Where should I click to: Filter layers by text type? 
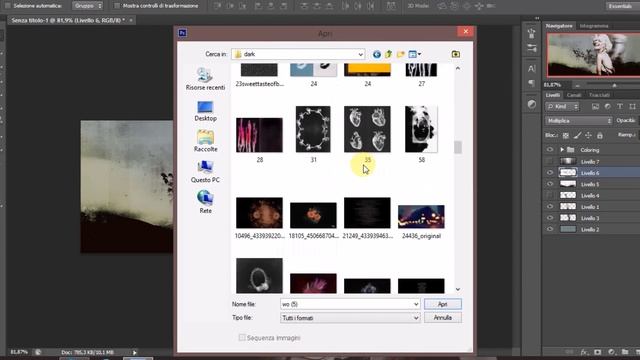620,107
